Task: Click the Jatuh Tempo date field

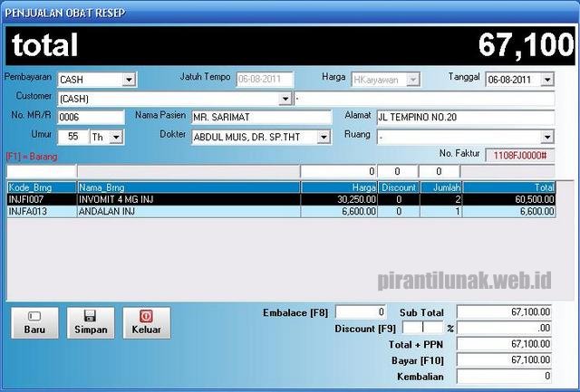Action: point(265,80)
